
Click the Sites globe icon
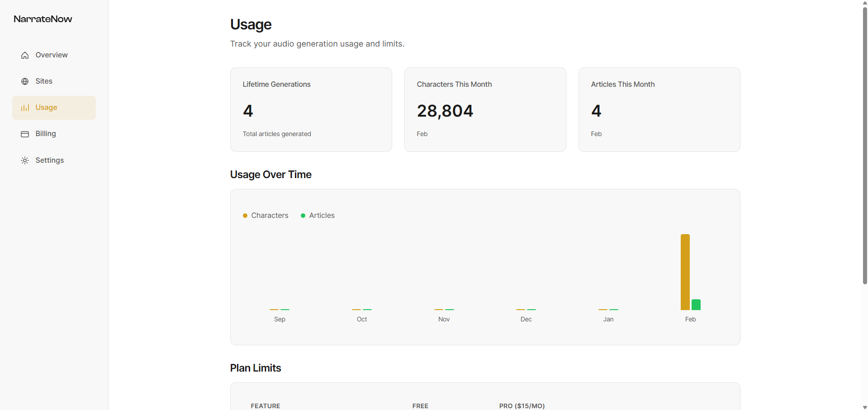tap(25, 81)
